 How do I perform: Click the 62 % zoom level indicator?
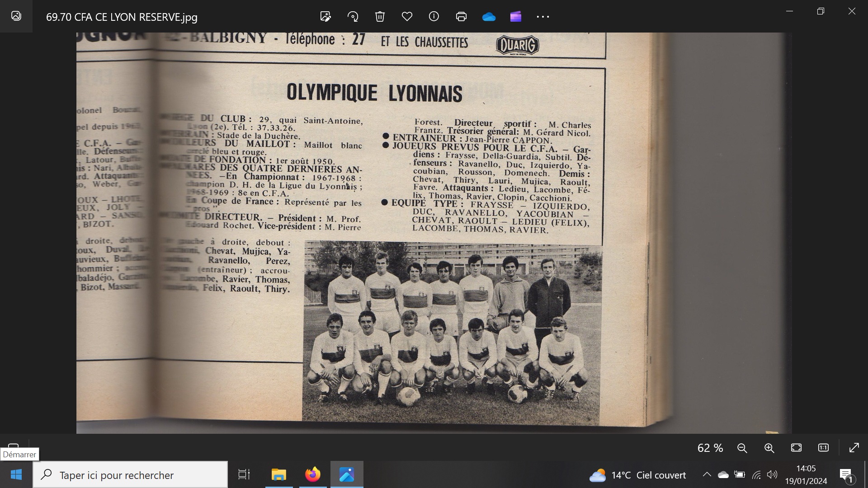click(x=710, y=448)
